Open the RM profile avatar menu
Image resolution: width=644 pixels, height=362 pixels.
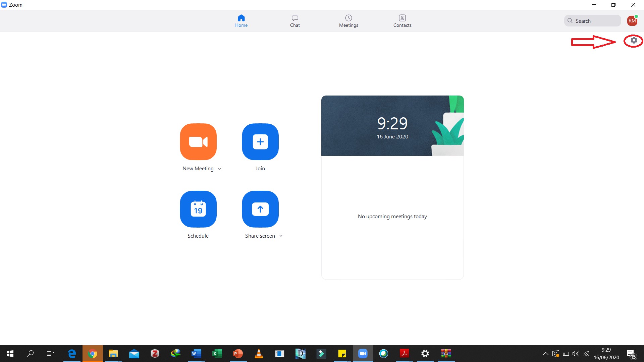pos(632,21)
